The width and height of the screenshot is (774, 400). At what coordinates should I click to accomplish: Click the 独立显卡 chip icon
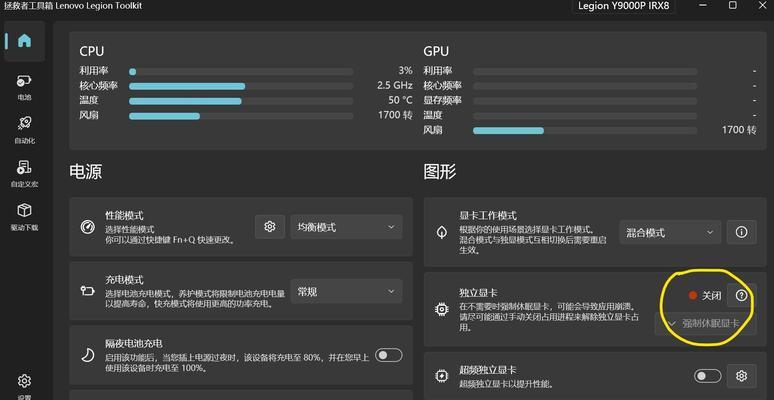click(x=441, y=309)
